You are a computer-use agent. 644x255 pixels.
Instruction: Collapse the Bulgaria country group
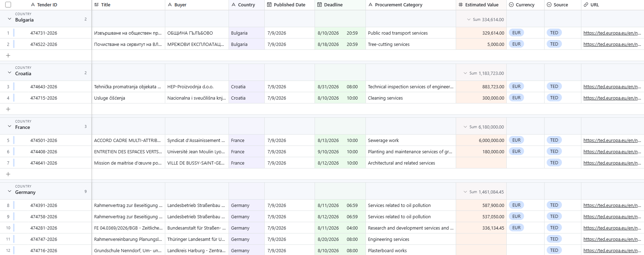[x=10, y=19]
